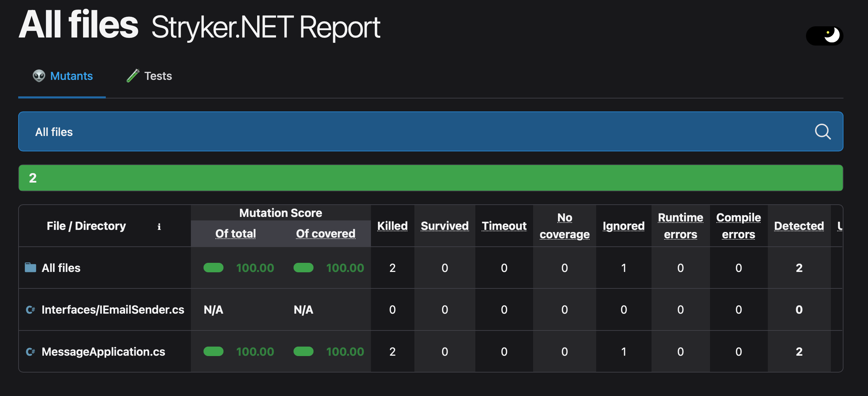868x396 pixels.
Task: Click the Survived column header
Action: point(445,226)
